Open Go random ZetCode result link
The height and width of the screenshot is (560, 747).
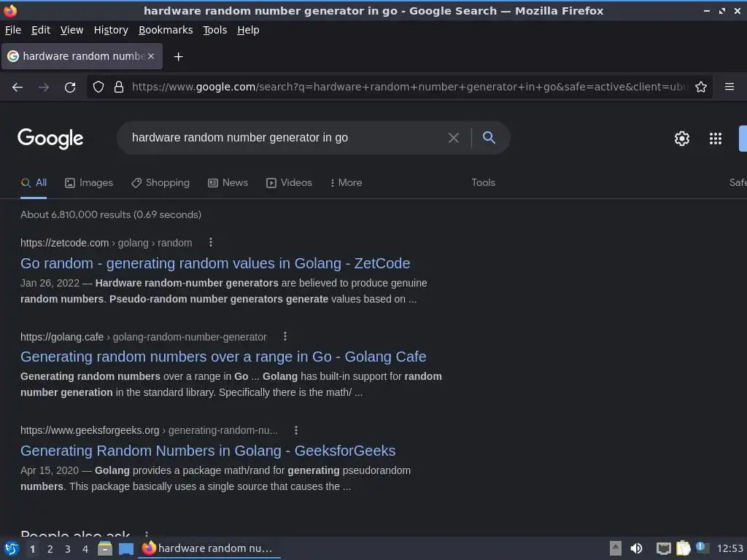tap(215, 263)
